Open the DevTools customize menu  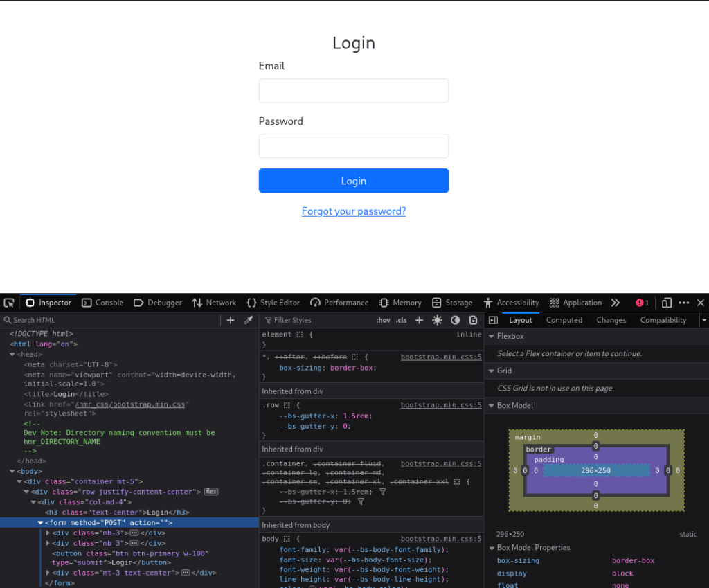point(683,303)
